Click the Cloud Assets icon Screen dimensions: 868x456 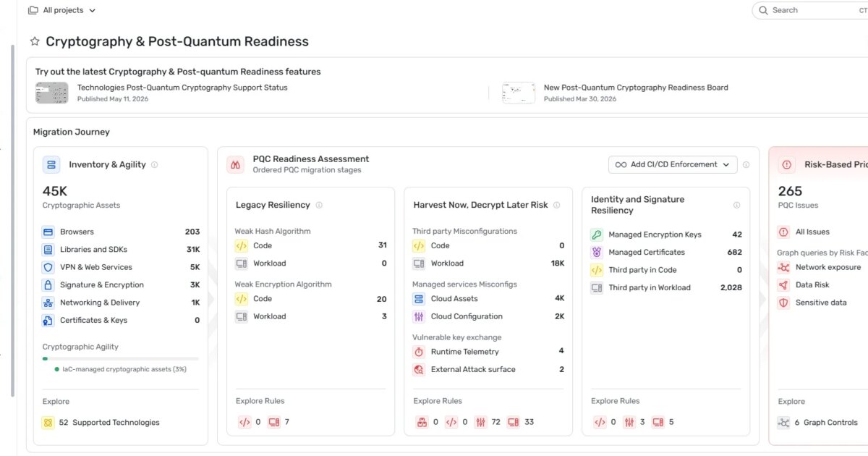click(419, 299)
